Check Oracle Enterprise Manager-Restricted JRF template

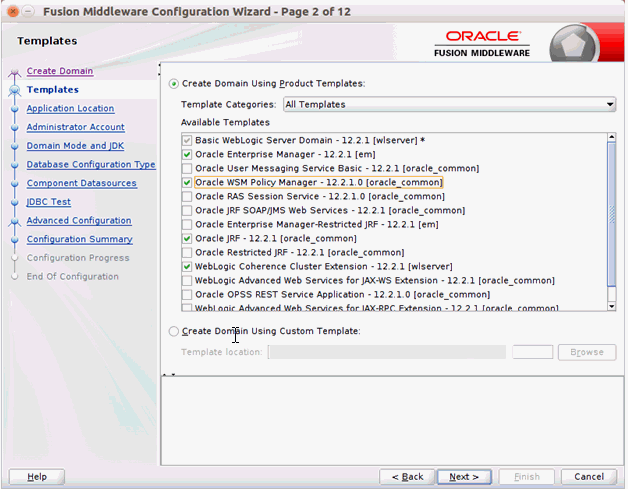[187, 225]
